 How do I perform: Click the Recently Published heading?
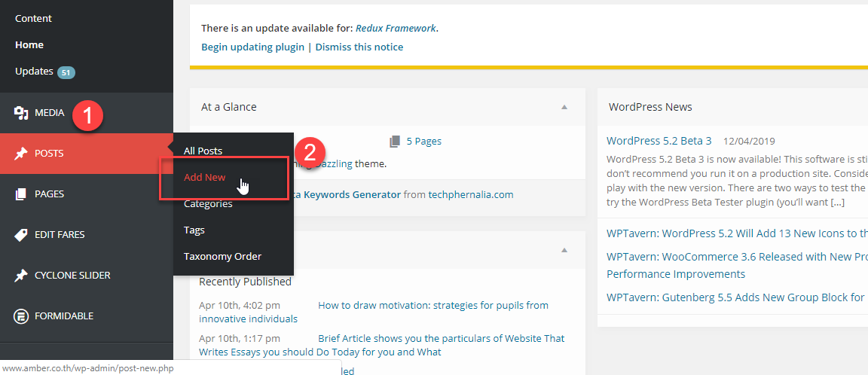pos(245,282)
